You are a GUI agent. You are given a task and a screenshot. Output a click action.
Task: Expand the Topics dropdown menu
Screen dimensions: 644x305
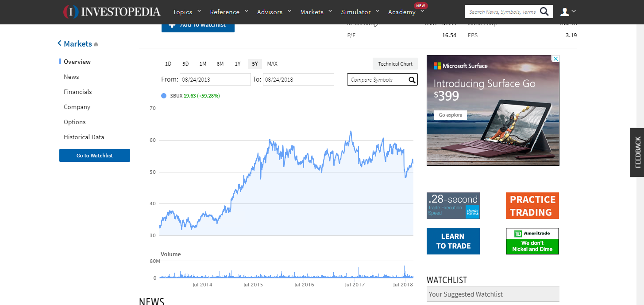click(199, 11)
